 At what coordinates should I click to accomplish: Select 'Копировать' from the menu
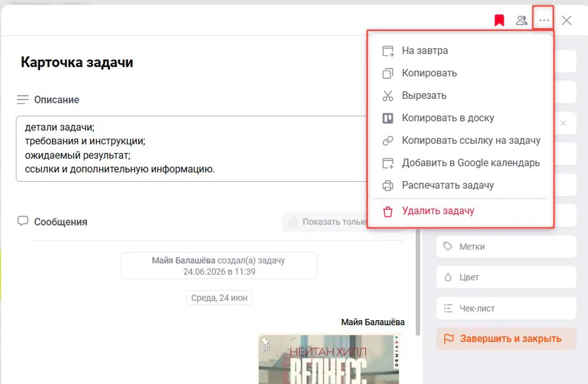click(x=460, y=73)
